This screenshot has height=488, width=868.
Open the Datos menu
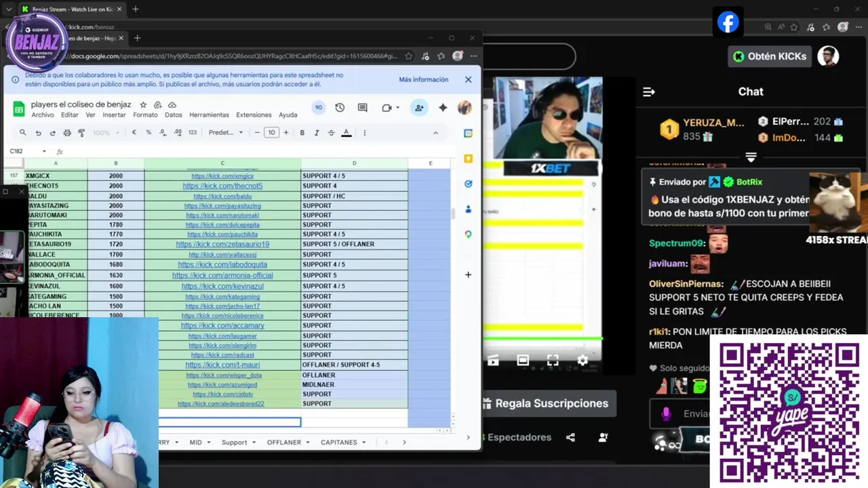point(174,115)
